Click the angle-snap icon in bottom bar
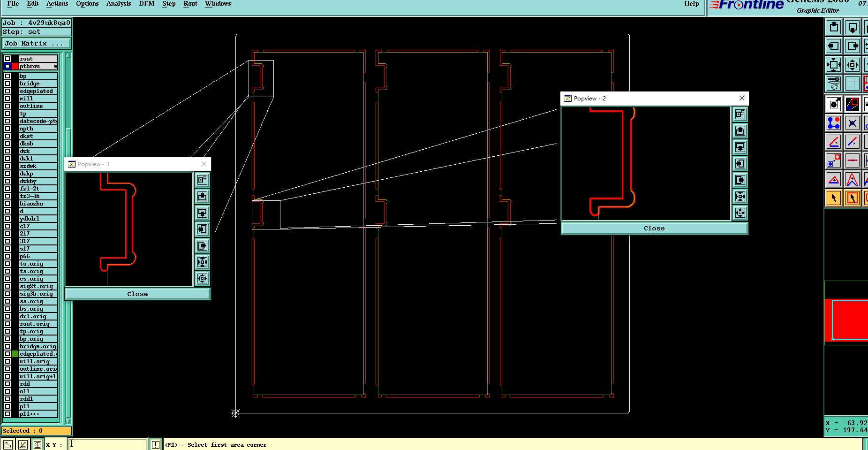This screenshot has width=868, height=450. coord(23,444)
